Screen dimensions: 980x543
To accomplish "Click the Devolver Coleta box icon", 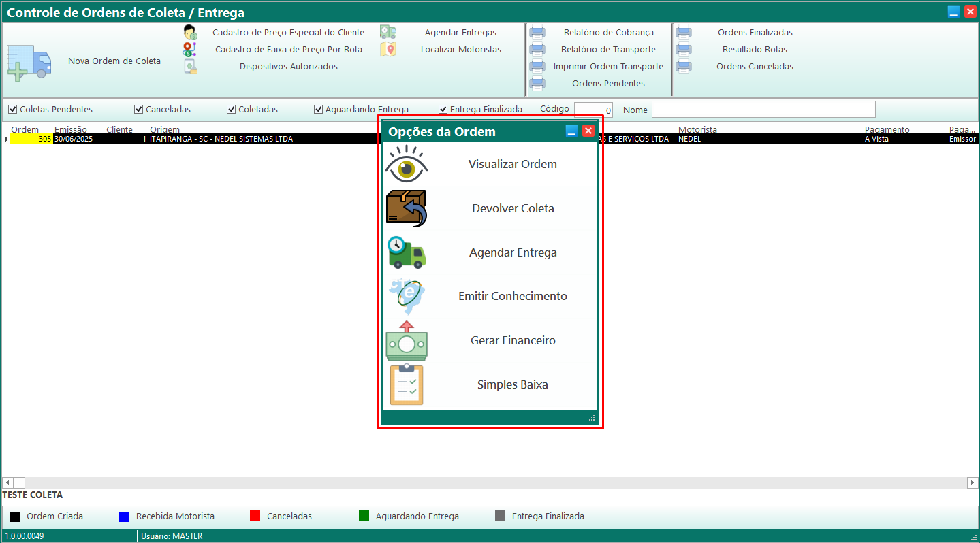I will (407, 208).
